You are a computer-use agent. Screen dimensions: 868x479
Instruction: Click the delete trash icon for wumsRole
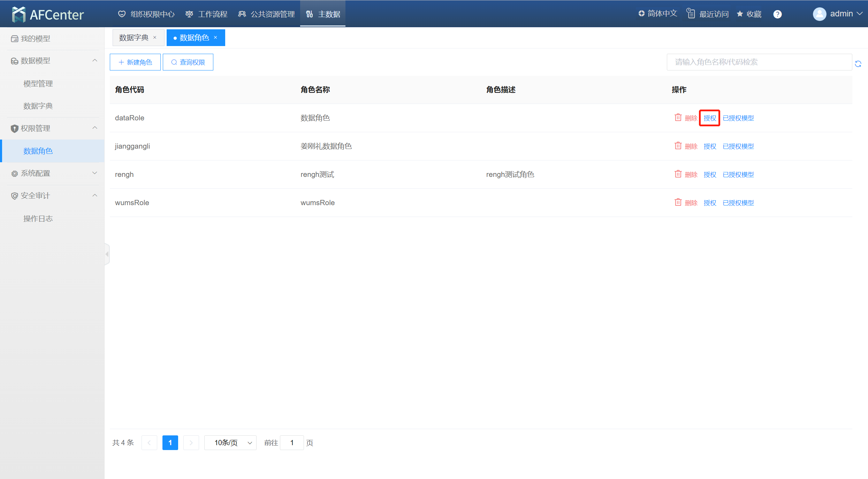coord(678,202)
